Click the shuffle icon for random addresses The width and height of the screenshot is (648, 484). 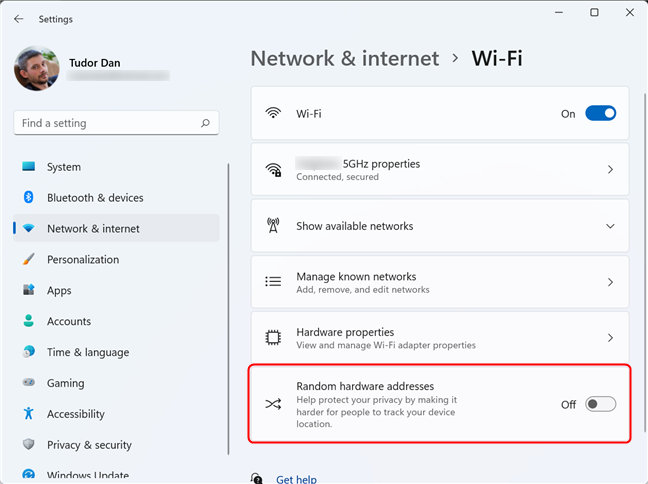pos(273,404)
